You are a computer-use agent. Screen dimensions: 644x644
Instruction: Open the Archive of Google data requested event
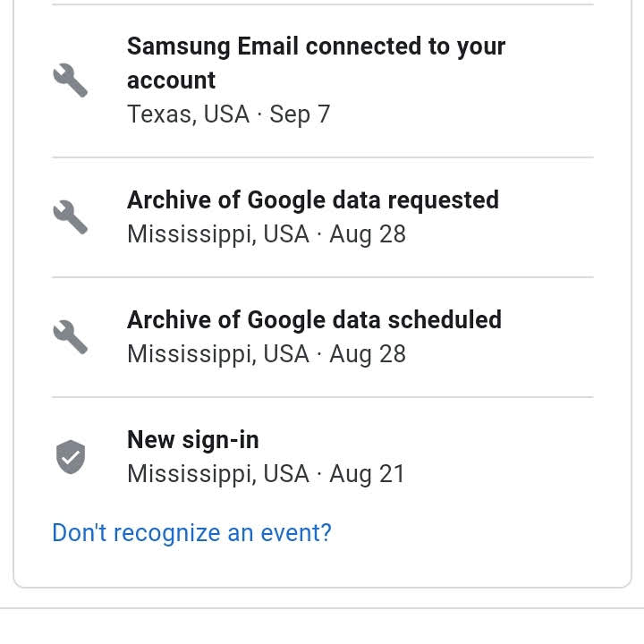pyautogui.click(x=323, y=217)
